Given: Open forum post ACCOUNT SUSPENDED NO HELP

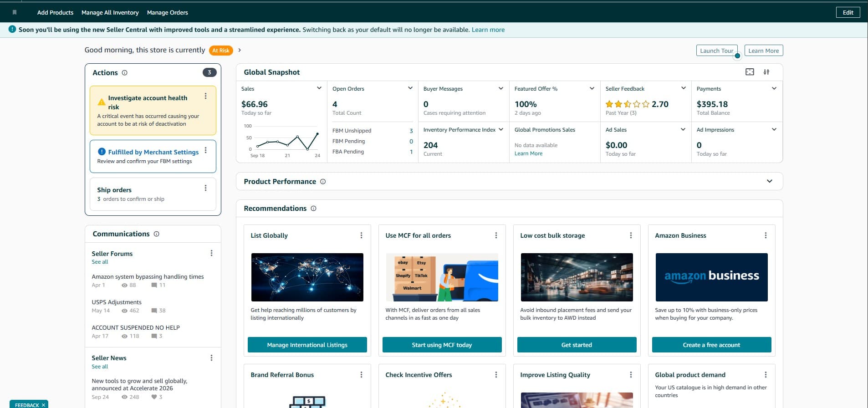Looking at the screenshot, I should (x=136, y=327).
